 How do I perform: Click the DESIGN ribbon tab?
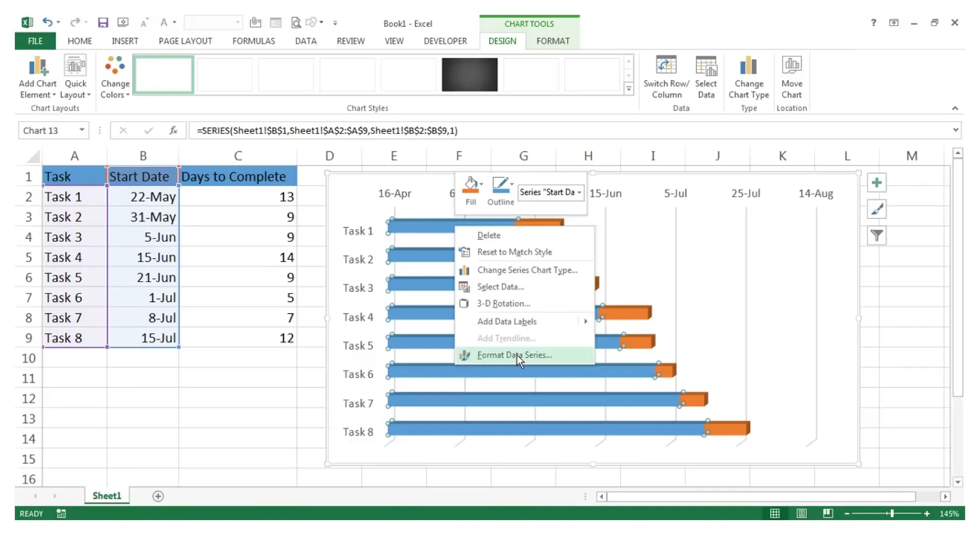click(501, 40)
